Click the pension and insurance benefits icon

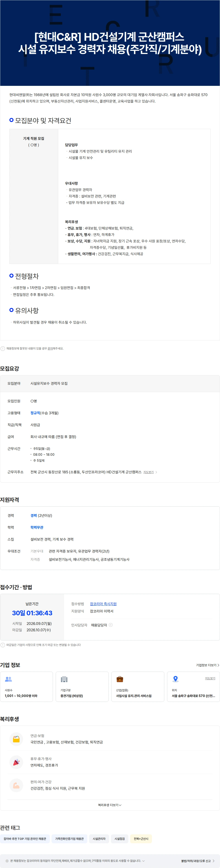(x=16, y=739)
